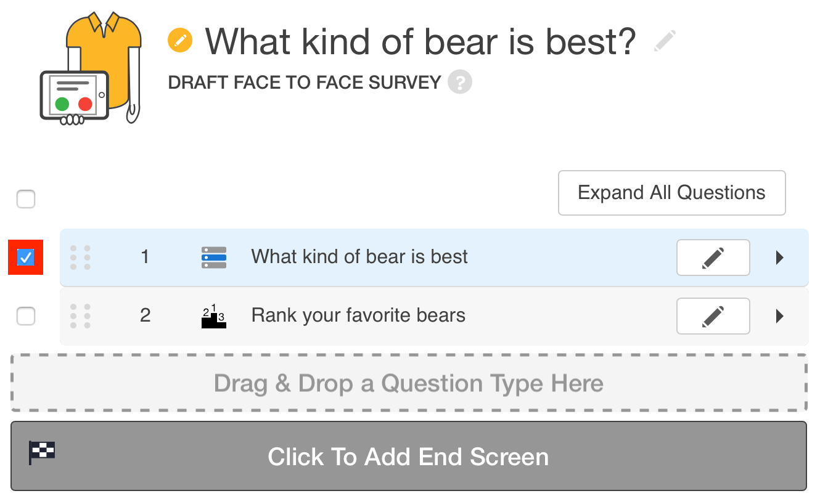Click the ranking podium icon on question 2
This screenshot has width=820, height=504.
point(213,315)
